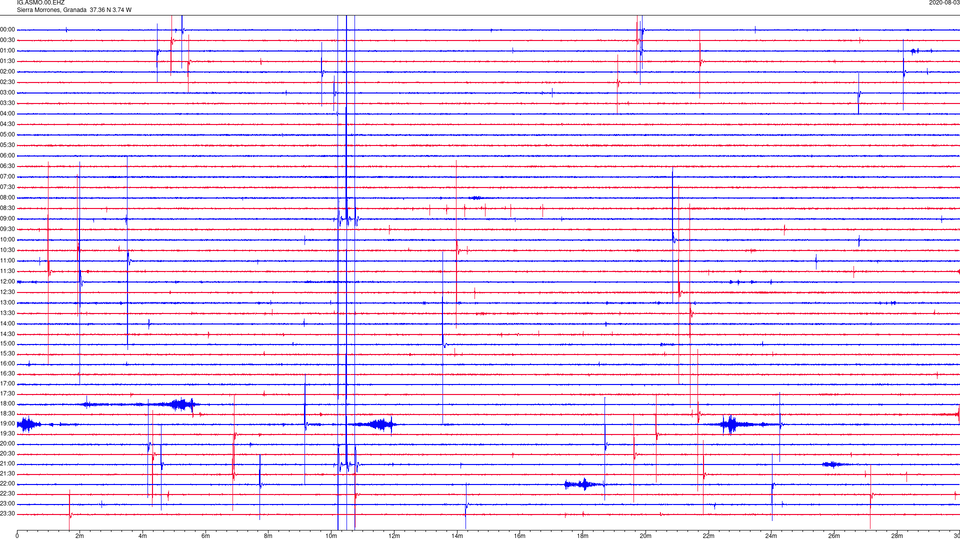Select the 11:00 time label
The width and height of the screenshot is (960, 540).
(8, 261)
